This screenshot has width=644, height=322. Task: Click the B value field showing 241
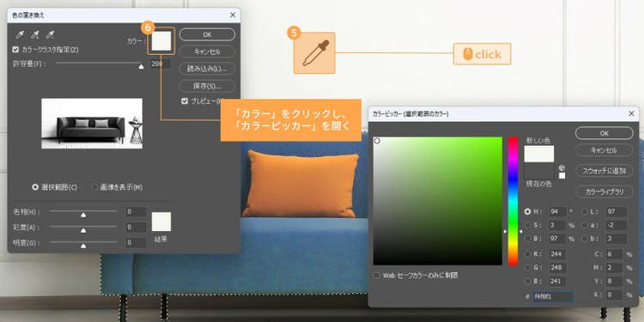[557, 282]
